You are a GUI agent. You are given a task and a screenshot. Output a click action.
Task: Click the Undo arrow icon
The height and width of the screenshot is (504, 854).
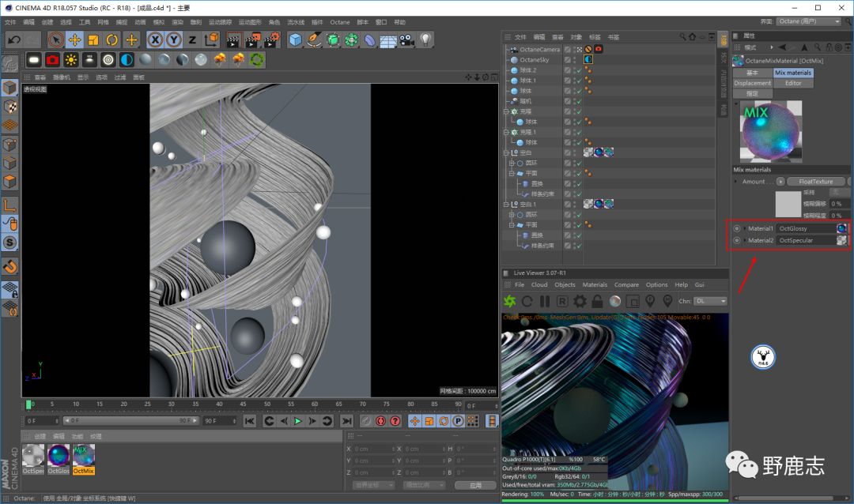[x=13, y=39]
